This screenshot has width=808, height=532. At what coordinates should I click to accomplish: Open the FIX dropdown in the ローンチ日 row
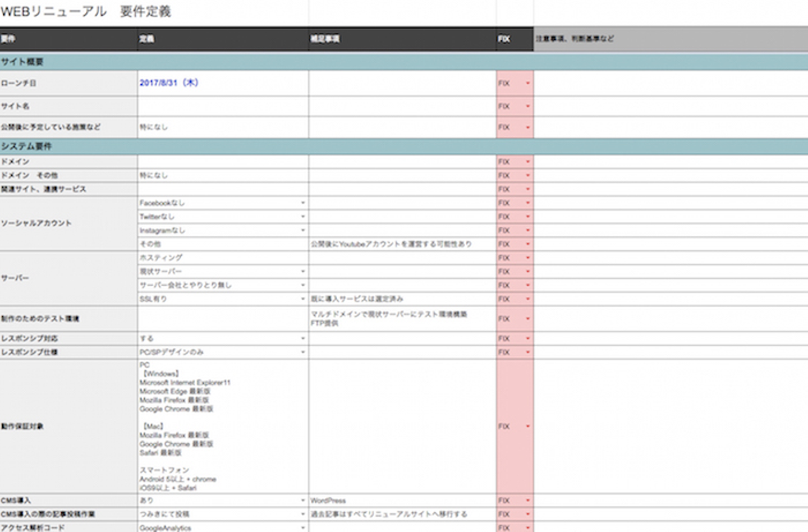click(x=527, y=84)
